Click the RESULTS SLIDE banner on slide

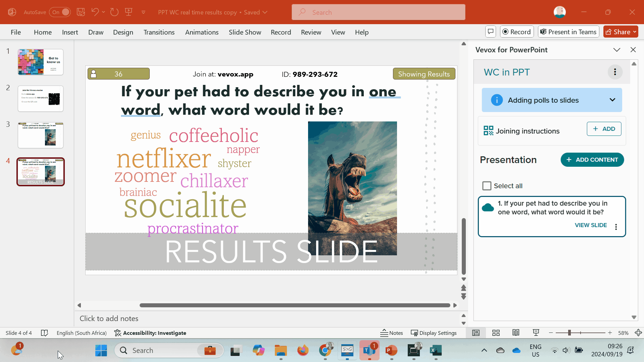271,251
